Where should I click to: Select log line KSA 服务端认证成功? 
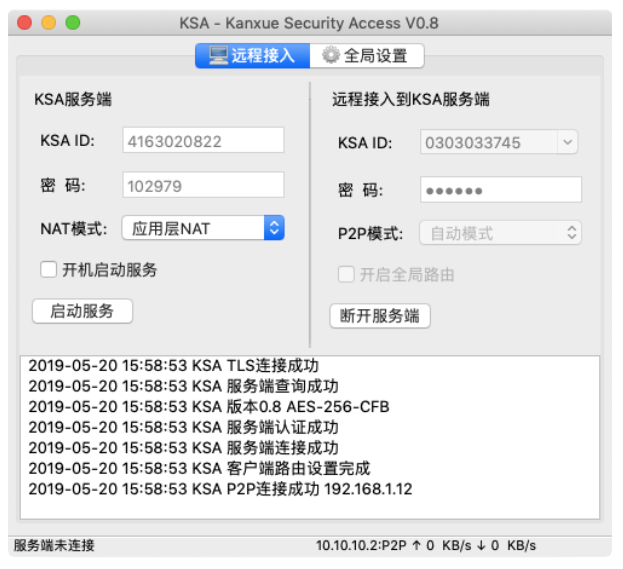[x=184, y=428]
